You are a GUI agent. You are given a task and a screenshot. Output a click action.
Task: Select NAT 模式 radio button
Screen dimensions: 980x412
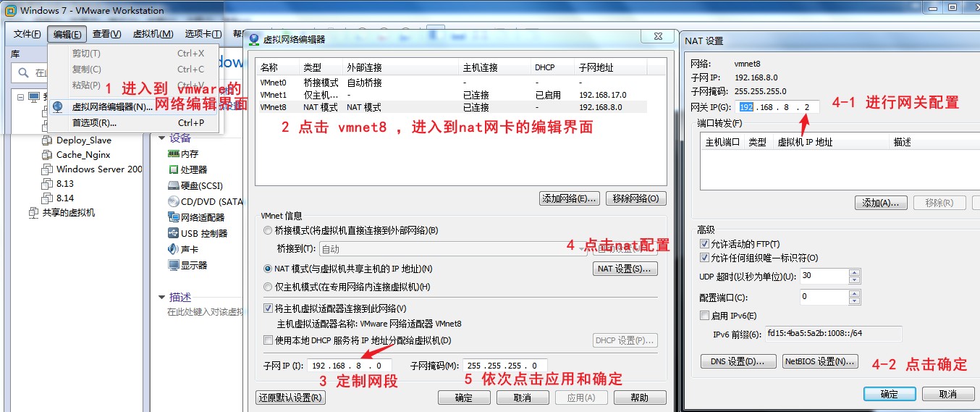(x=268, y=269)
